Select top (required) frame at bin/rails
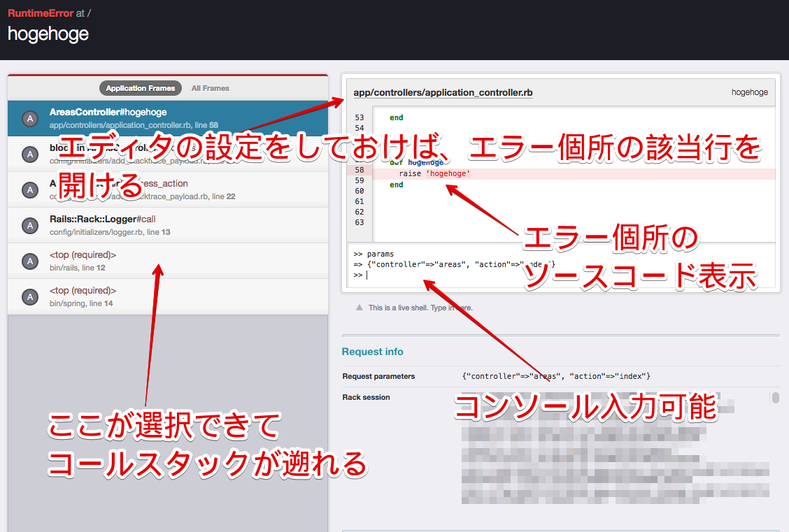The image size is (789, 532). click(168, 261)
